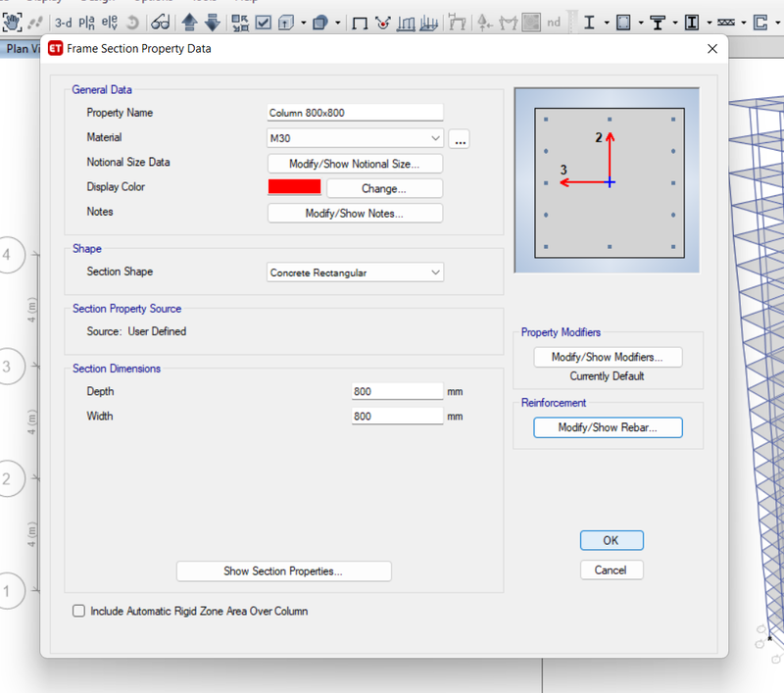Click Modify/Show Rebar button
The width and height of the screenshot is (784, 693).
[x=608, y=427]
